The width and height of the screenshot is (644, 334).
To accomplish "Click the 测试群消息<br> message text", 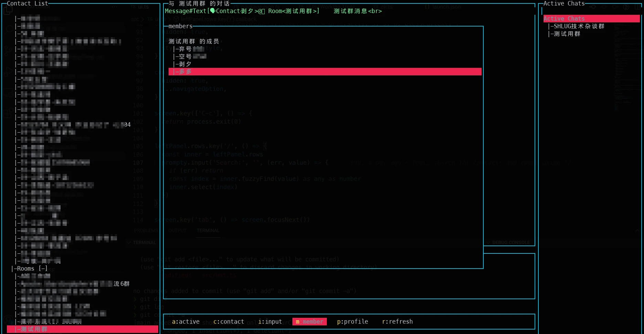I will point(357,11).
